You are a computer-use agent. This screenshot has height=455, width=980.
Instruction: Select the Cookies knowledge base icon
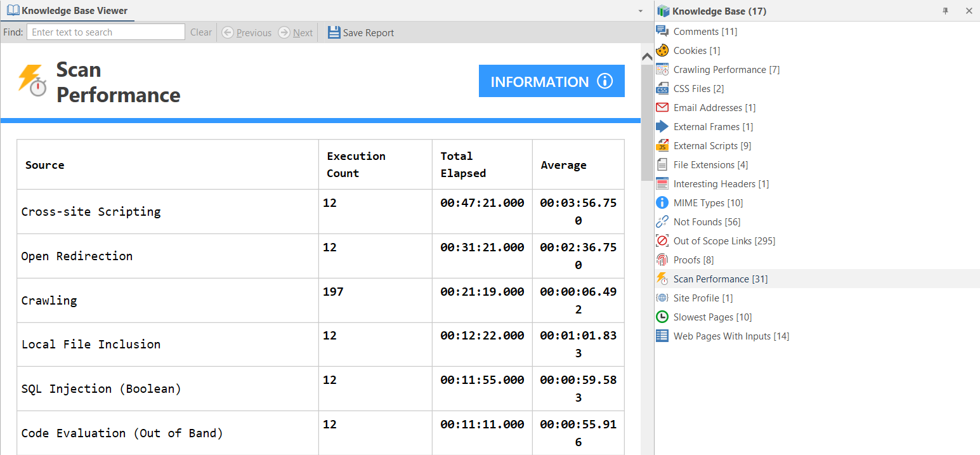tap(662, 49)
